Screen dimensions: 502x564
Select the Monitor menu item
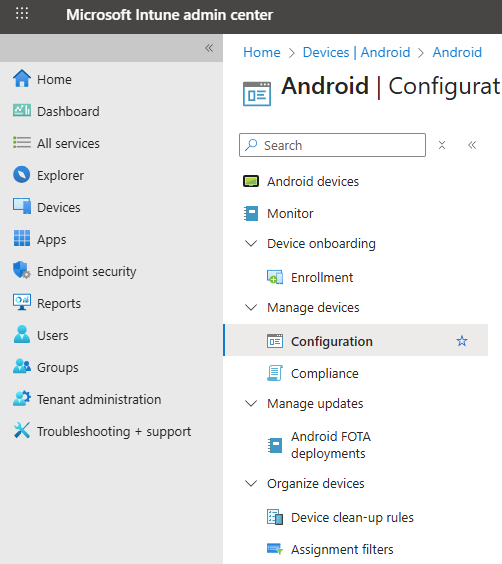[290, 214]
